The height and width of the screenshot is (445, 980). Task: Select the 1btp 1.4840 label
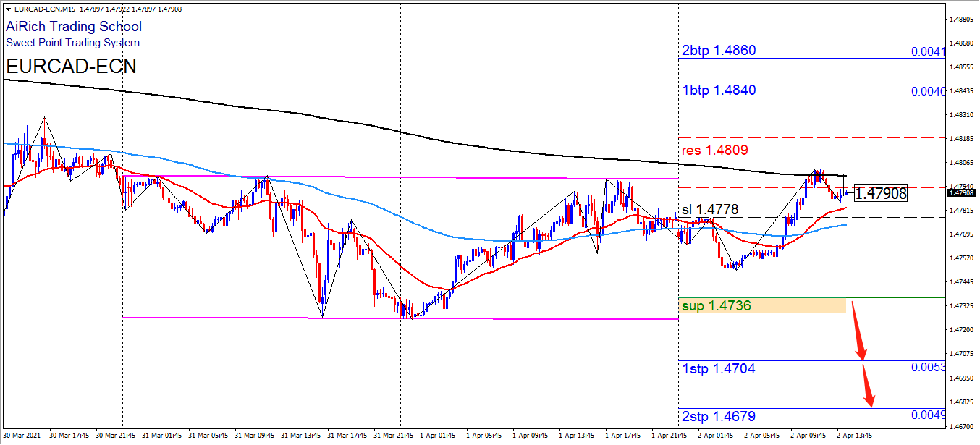pyautogui.click(x=719, y=90)
